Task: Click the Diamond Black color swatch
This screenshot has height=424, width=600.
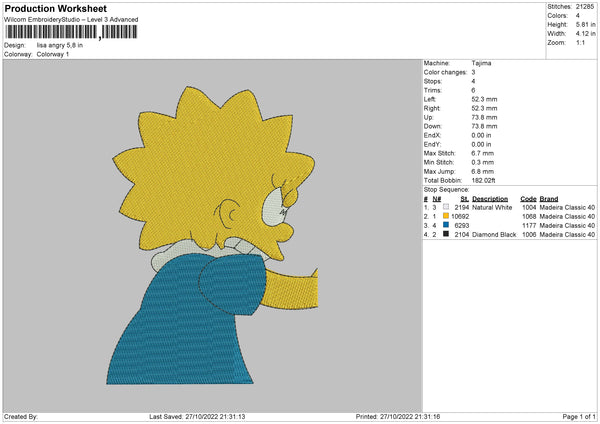Action: click(x=446, y=234)
